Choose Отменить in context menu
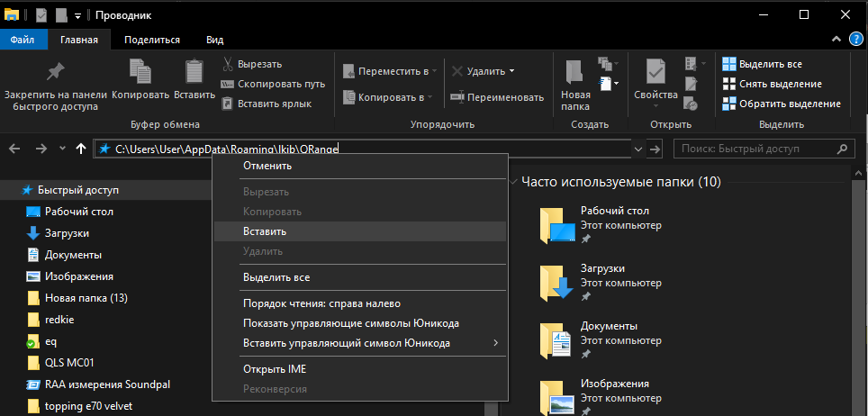The height and width of the screenshot is (416, 868). (360, 166)
